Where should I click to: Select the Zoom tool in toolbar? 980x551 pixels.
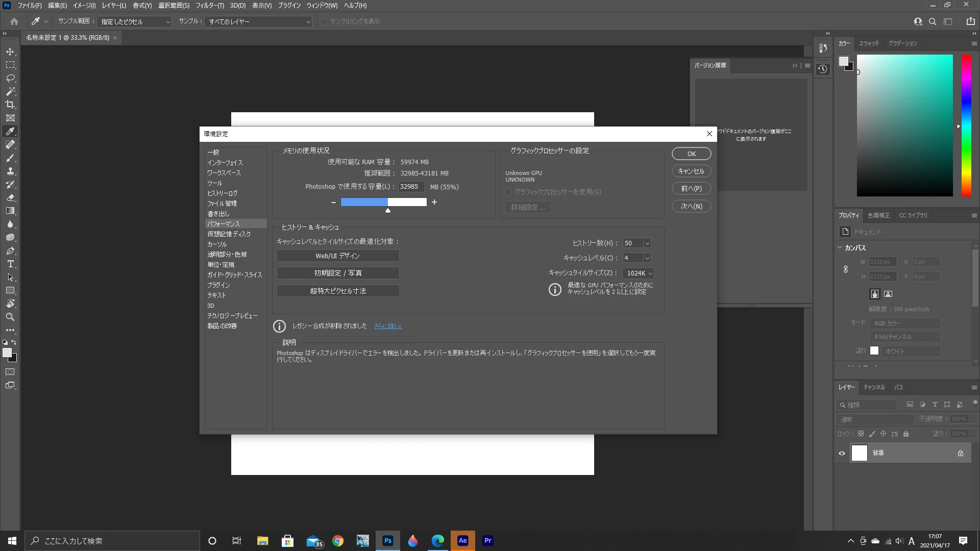[x=10, y=317]
